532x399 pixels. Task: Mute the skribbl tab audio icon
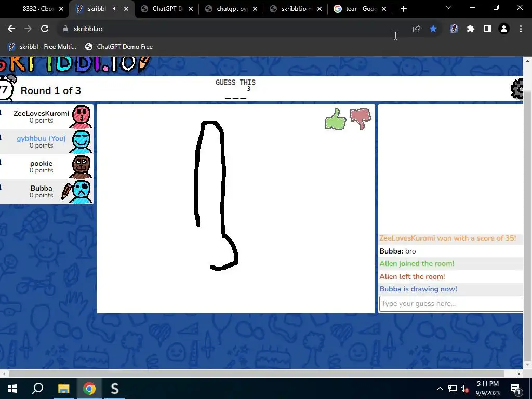(115, 9)
